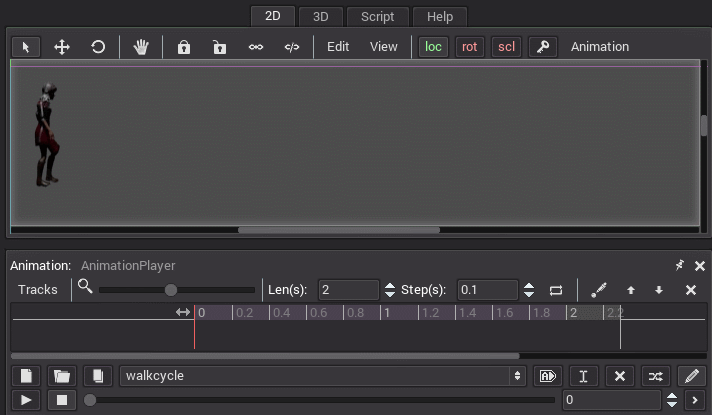This screenshot has width=712, height=415.
Task: Move selected track down
Action: [x=659, y=290]
